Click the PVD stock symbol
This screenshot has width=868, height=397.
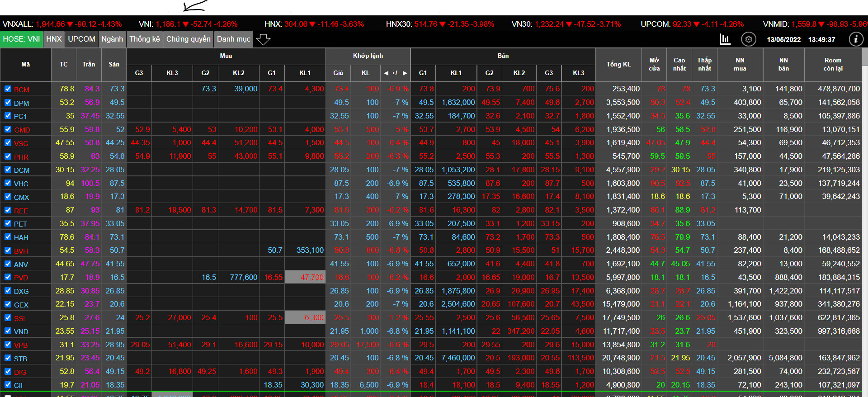pos(21,278)
